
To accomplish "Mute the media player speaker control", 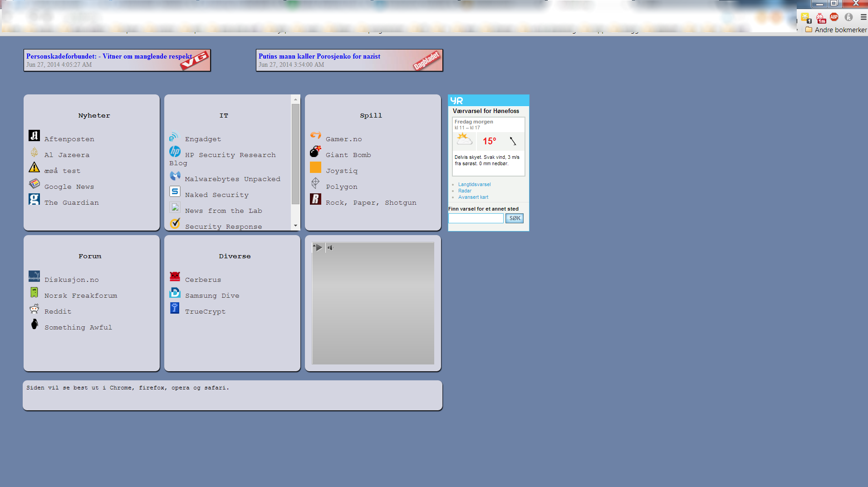I will point(330,247).
